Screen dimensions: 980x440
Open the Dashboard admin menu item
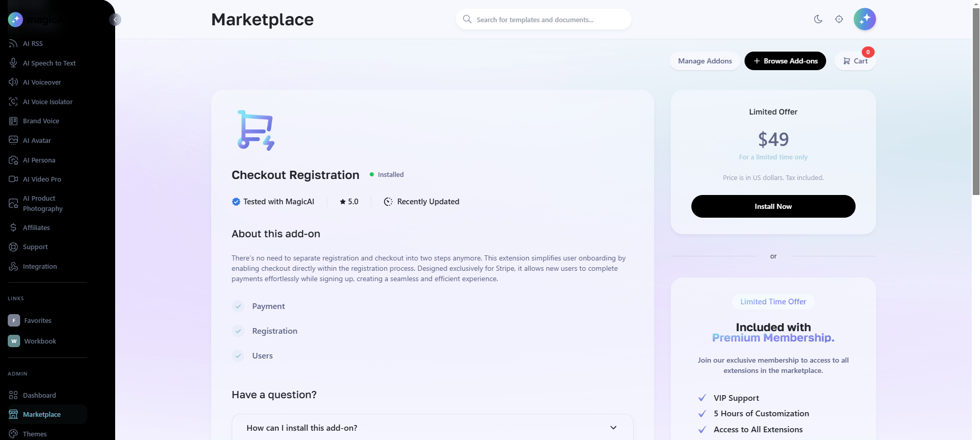coord(39,395)
